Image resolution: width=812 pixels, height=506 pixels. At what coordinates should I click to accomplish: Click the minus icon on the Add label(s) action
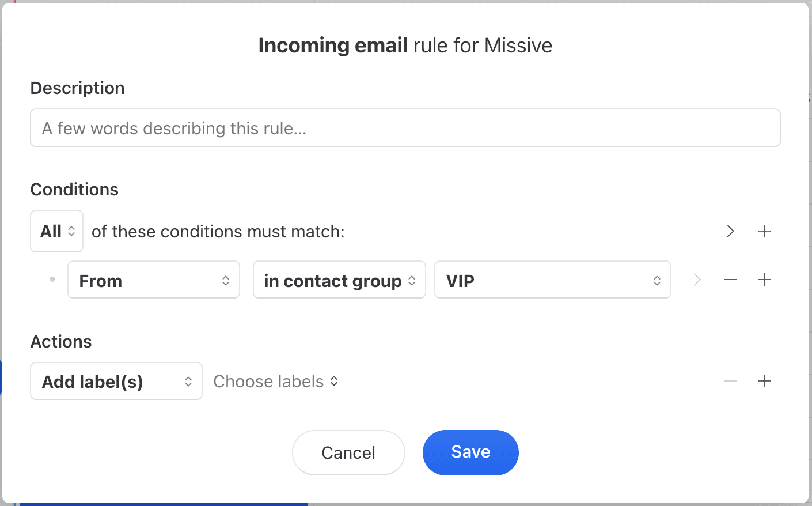tap(731, 381)
